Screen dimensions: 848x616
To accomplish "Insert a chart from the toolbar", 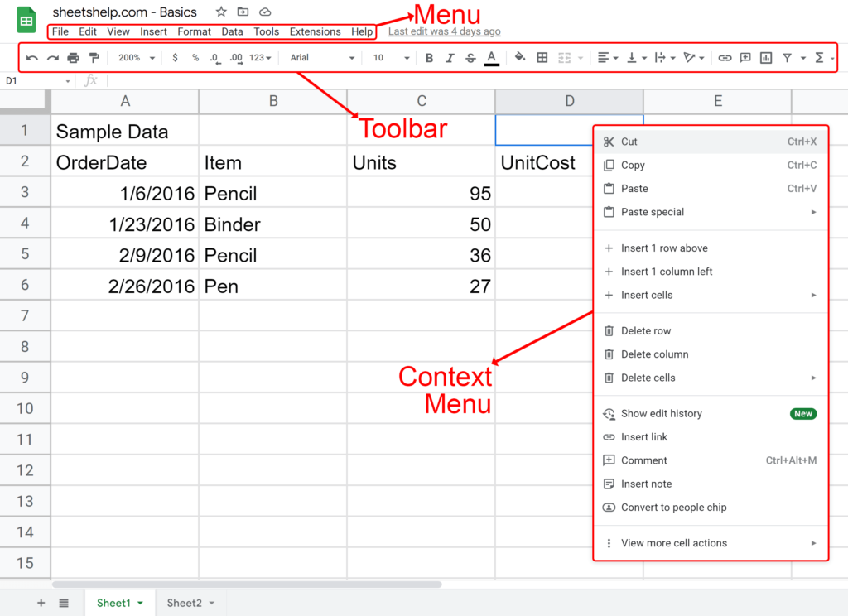I will 765,58.
